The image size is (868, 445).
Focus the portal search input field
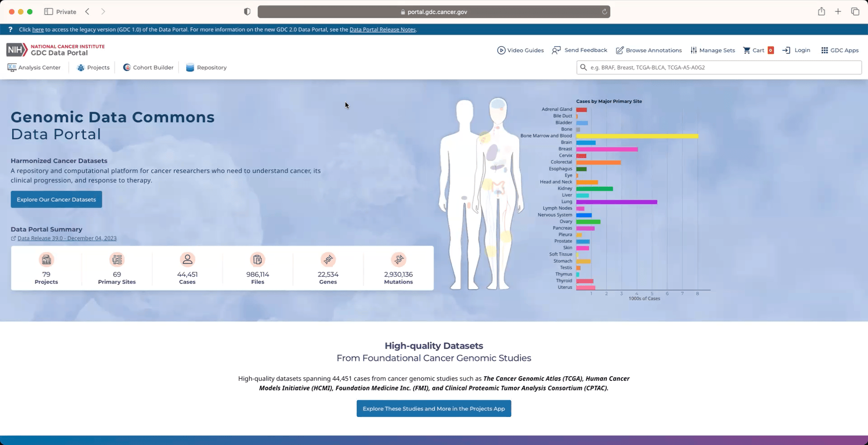click(x=723, y=67)
